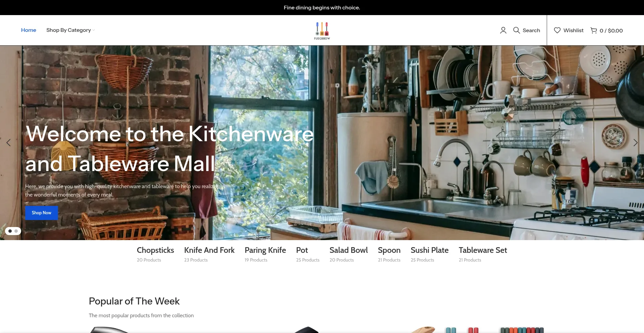This screenshot has width=644, height=333.
Task: Browse the Paring Knife category
Action: [x=265, y=250]
